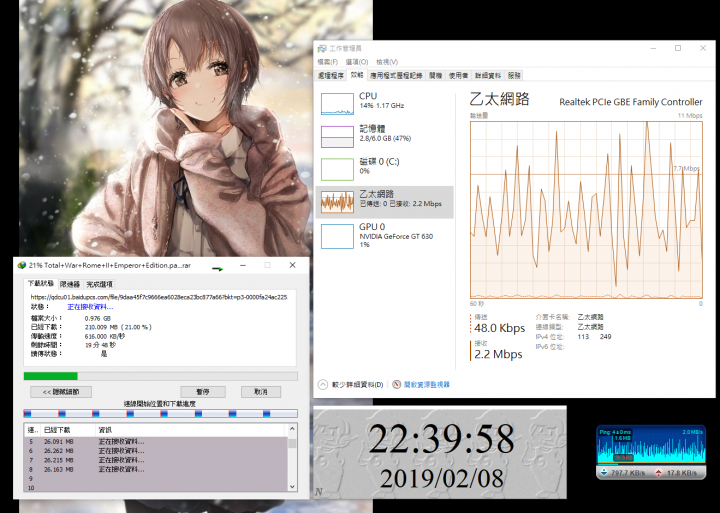Screen dimensions: 720x513
Task: Click the 616.000 KB/秒 transfer speed value
Action: pyautogui.click(x=105, y=336)
